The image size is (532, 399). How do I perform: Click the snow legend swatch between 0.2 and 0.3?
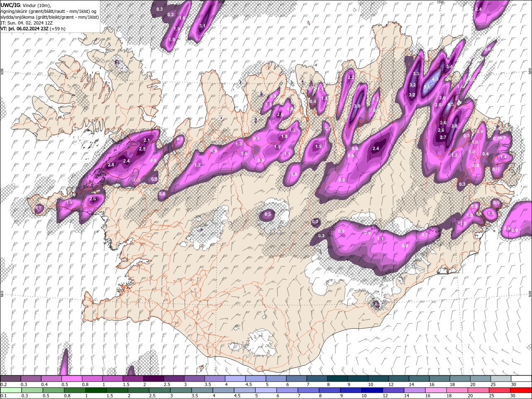11,379
